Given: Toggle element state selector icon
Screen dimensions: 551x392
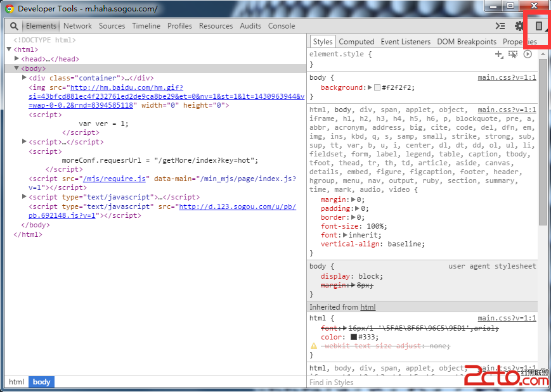Looking at the screenshot, I should coord(513,54).
